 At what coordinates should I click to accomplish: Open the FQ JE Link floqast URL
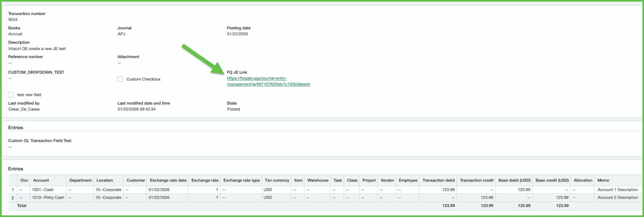pos(268,81)
